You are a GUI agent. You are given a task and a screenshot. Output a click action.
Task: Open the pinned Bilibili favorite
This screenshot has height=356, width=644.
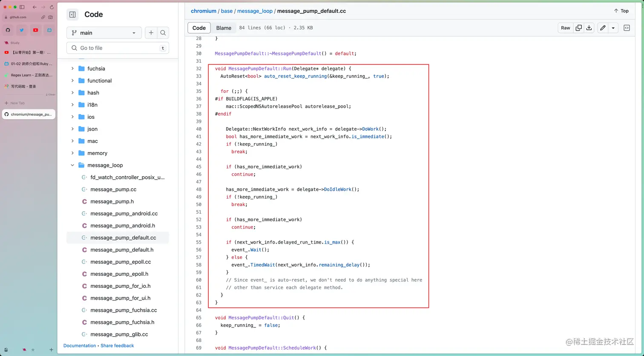tap(49, 30)
